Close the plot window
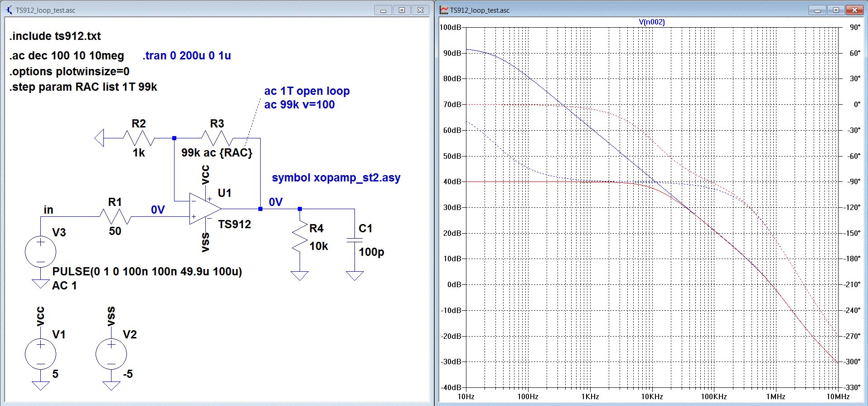The width and height of the screenshot is (868, 406). pyautogui.click(x=855, y=10)
